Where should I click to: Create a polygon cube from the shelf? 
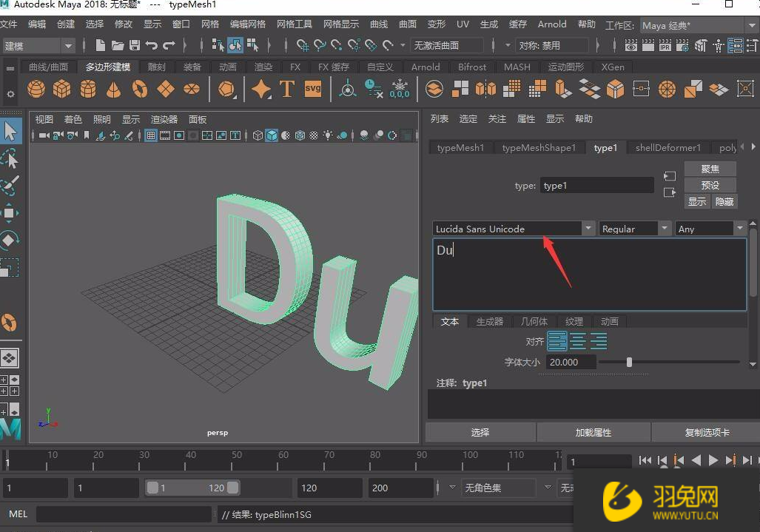tap(61, 89)
